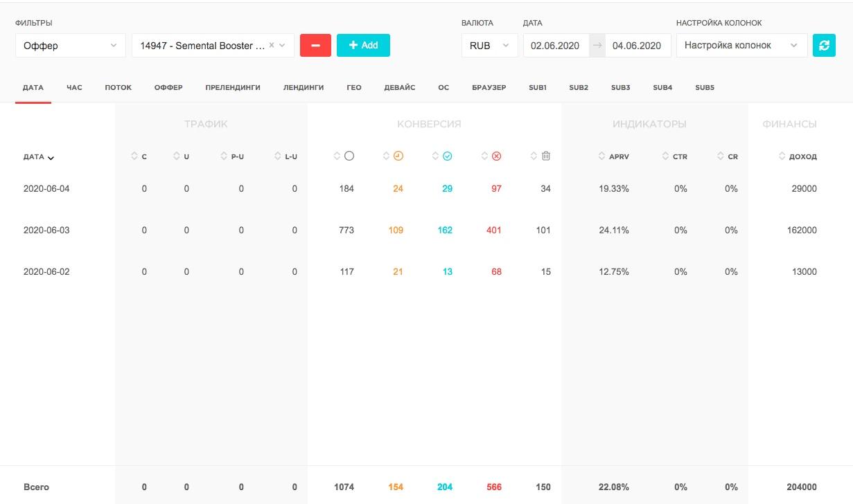Click the end date field 04.06.2020
This screenshot has width=853, height=504.
637,45
